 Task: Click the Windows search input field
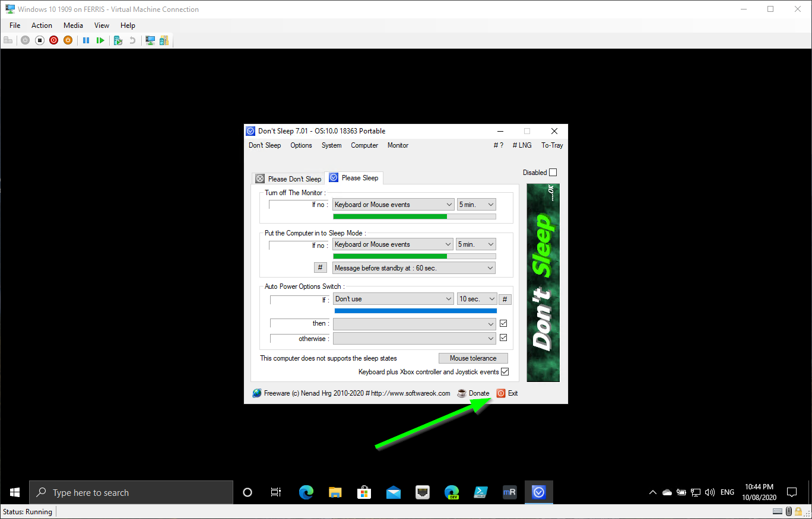click(x=131, y=492)
